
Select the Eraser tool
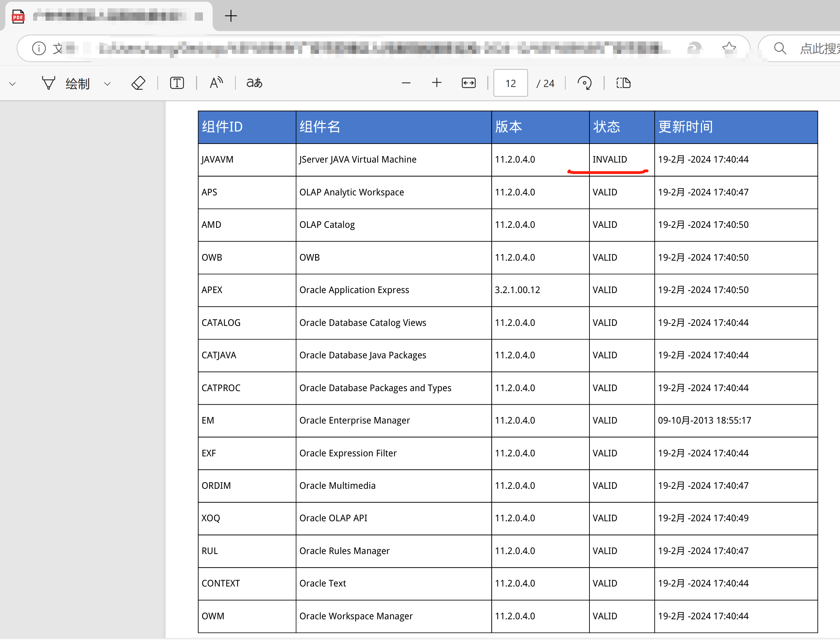[138, 83]
